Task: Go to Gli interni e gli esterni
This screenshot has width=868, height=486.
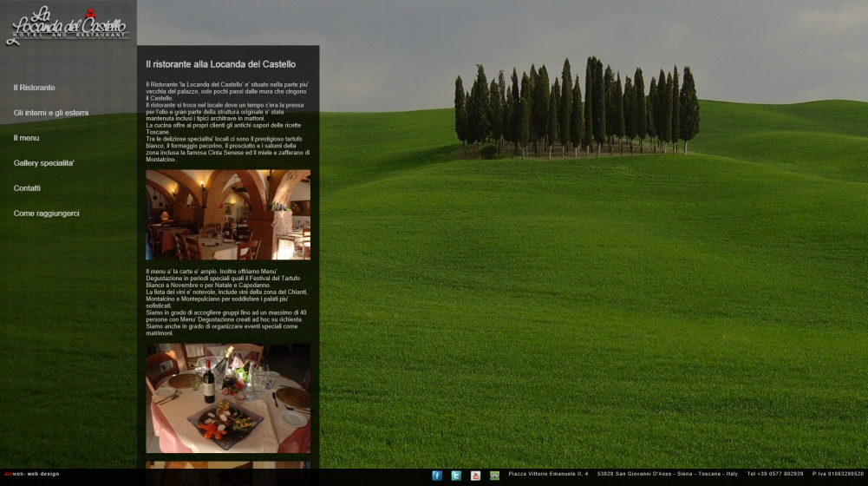Action: tap(51, 113)
